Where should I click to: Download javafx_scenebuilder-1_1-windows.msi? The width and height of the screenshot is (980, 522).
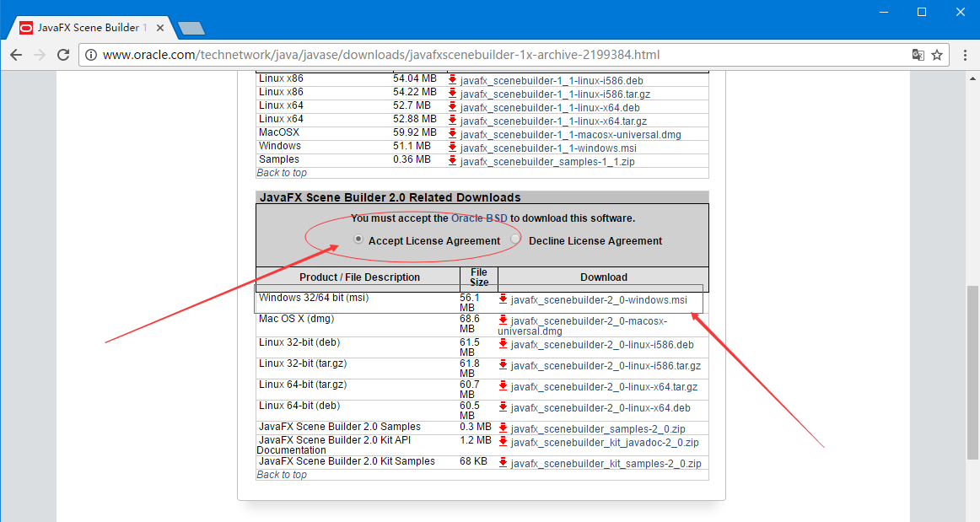(548, 148)
